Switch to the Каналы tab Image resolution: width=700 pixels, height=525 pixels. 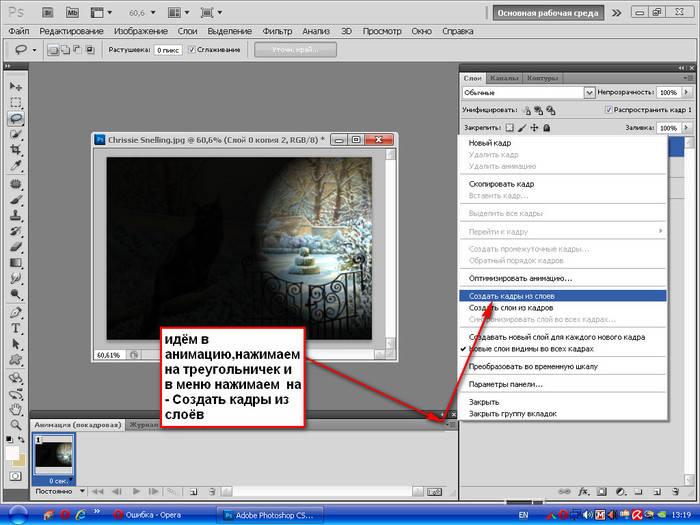504,78
